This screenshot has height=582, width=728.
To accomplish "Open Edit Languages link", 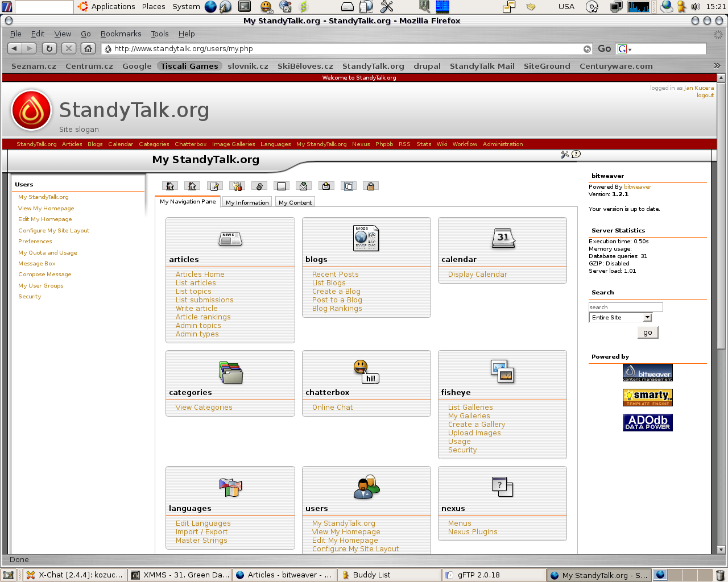I will (203, 523).
